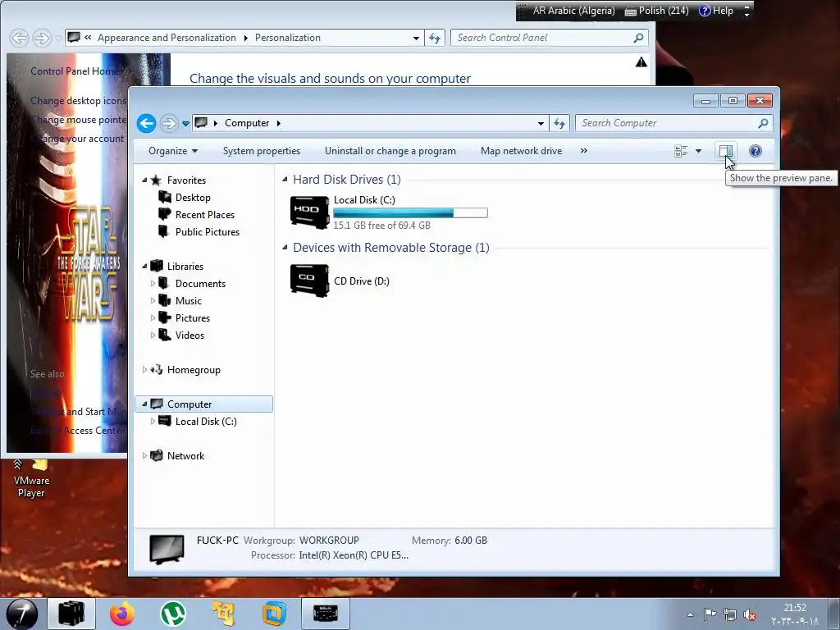Click the Pictures library icon
This screenshot has height=630, width=840.
[165, 317]
